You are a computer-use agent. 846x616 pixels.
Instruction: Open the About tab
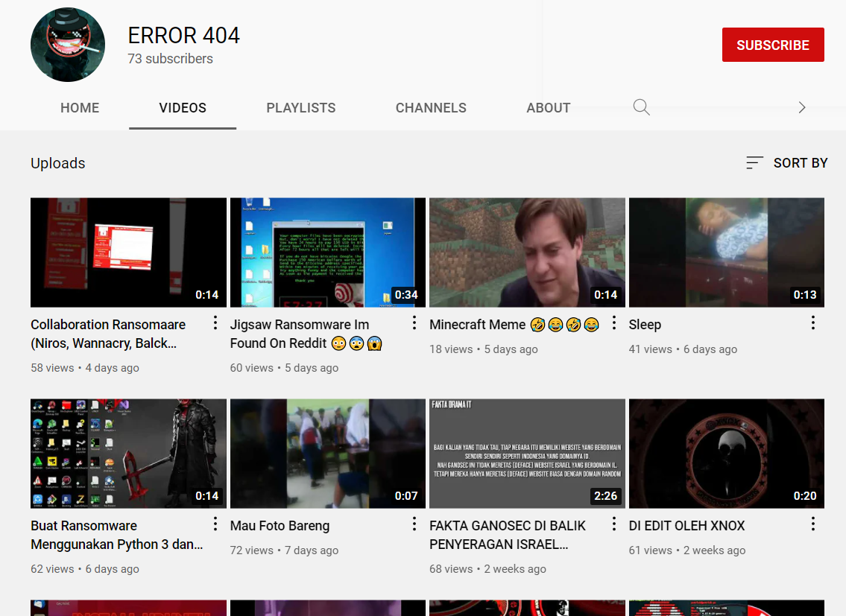[x=548, y=108]
